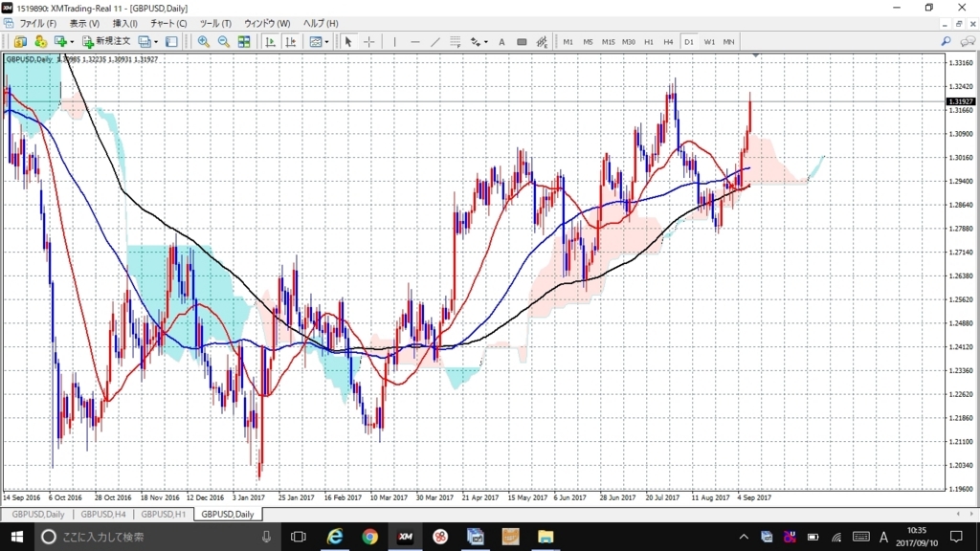Image resolution: width=980 pixels, height=551 pixels.
Task: Draw a horizontal line tool
Action: click(x=415, y=42)
